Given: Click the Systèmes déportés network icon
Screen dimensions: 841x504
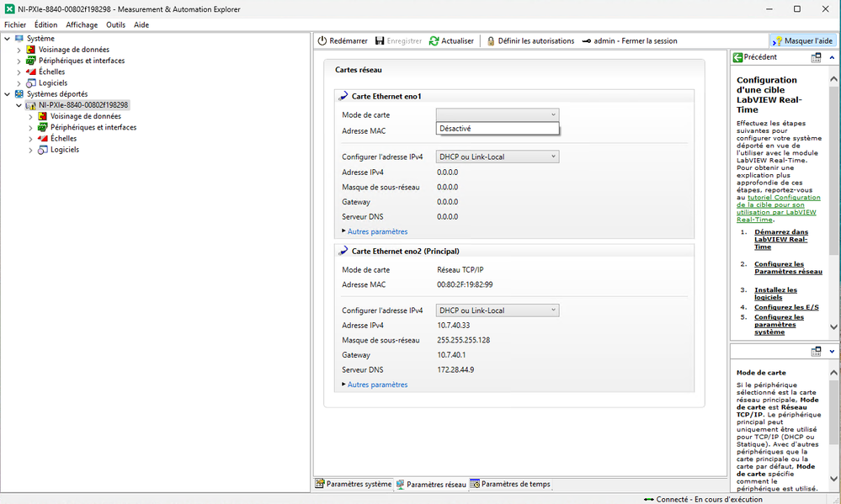Looking at the screenshot, I should [x=19, y=94].
